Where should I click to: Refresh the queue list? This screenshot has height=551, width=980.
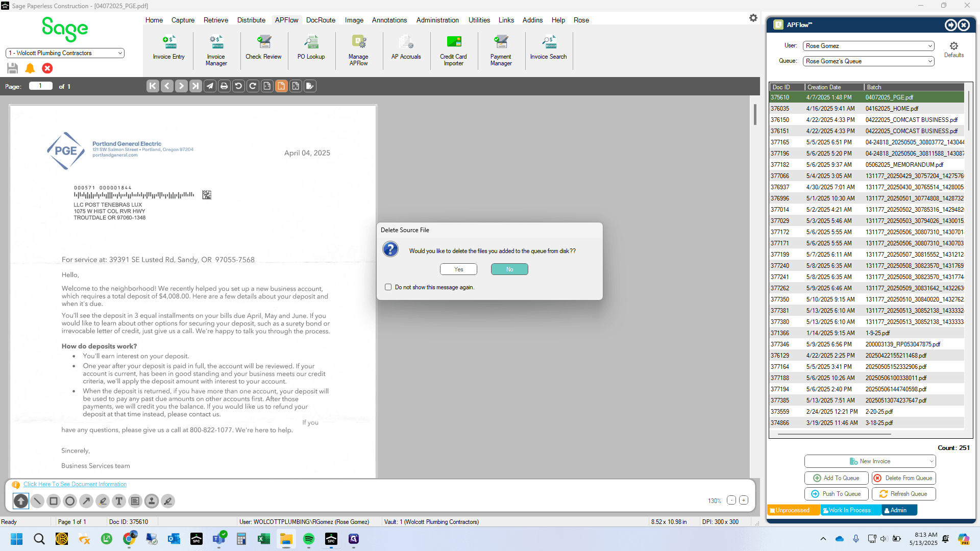pos(904,494)
